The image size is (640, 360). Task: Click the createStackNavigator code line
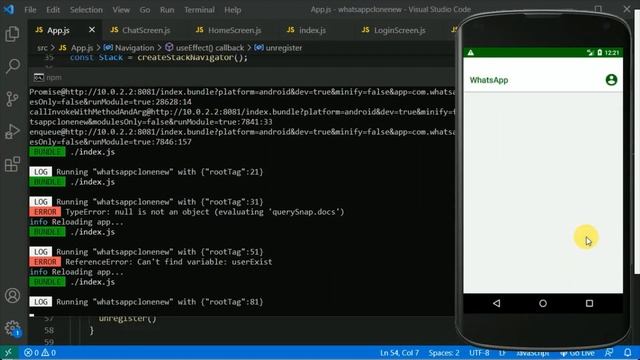point(159,58)
